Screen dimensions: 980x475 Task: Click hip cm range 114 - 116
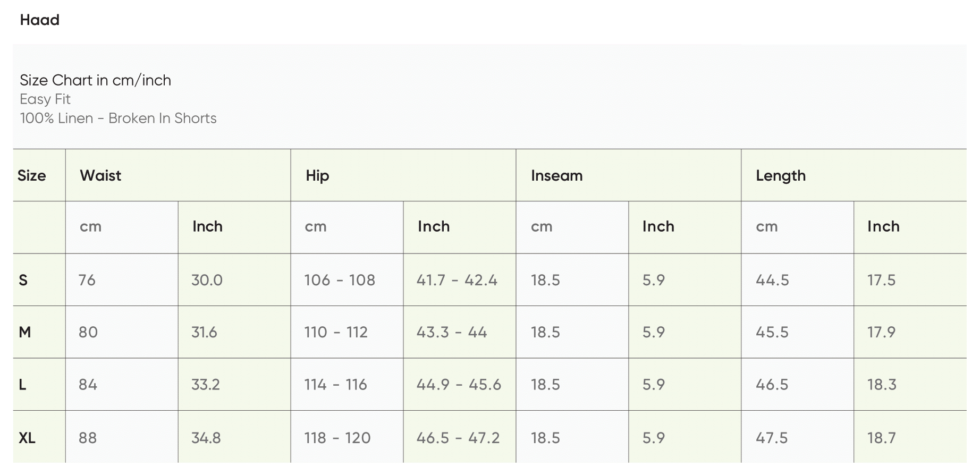[x=335, y=385]
